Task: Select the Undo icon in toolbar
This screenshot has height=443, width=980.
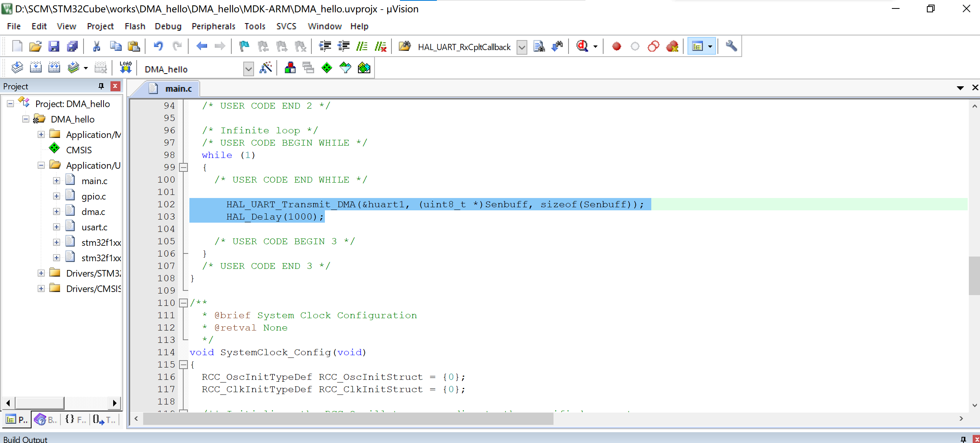Action: pos(157,46)
